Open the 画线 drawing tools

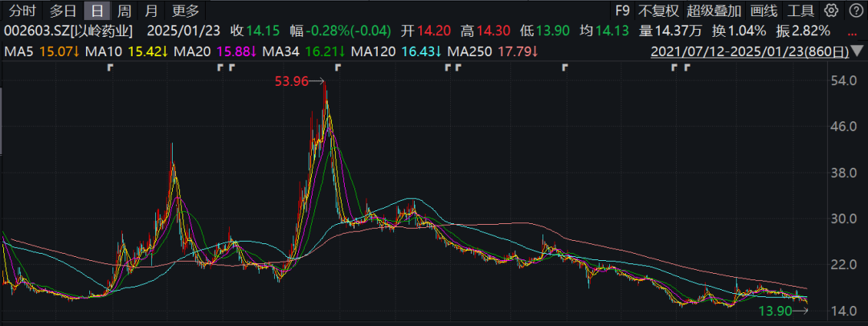[764, 10]
